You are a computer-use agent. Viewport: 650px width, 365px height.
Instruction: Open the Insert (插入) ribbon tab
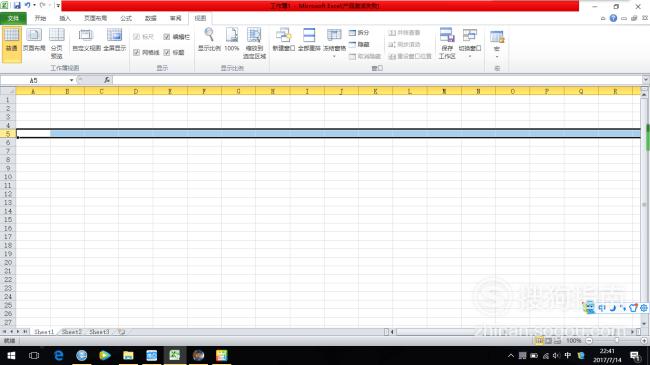65,18
